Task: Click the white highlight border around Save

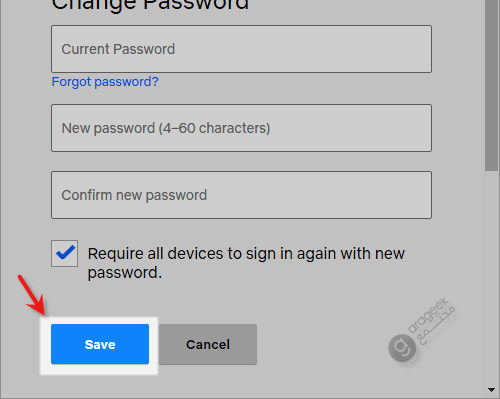Action: [99, 346]
